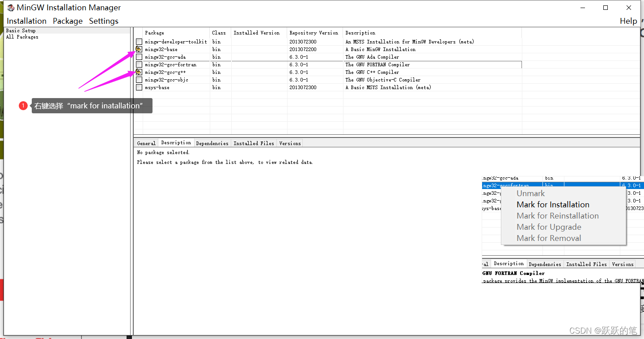The image size is (644, 339).
Task: Choose Unmark in context menu
Action: 531,193
